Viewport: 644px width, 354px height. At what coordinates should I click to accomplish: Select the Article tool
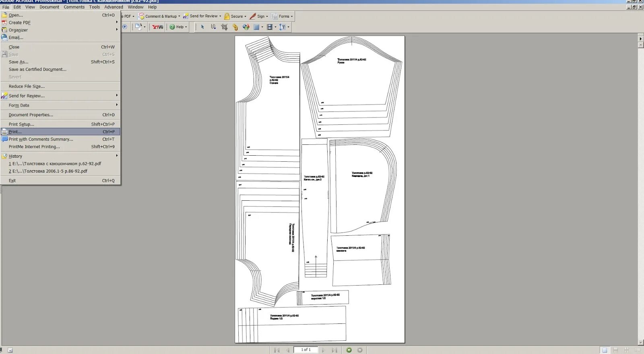(x=213, y=27)
